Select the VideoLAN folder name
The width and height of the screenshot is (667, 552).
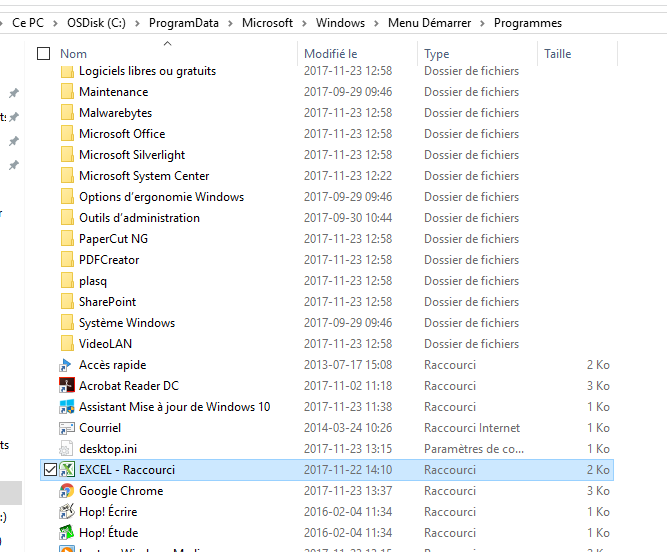[105, 343]
